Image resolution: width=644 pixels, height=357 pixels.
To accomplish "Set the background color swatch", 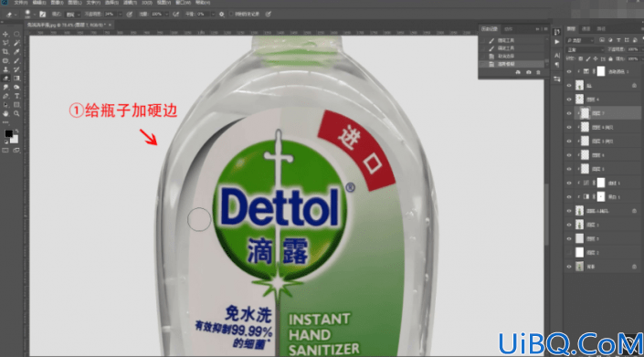I will coord(15,140).
